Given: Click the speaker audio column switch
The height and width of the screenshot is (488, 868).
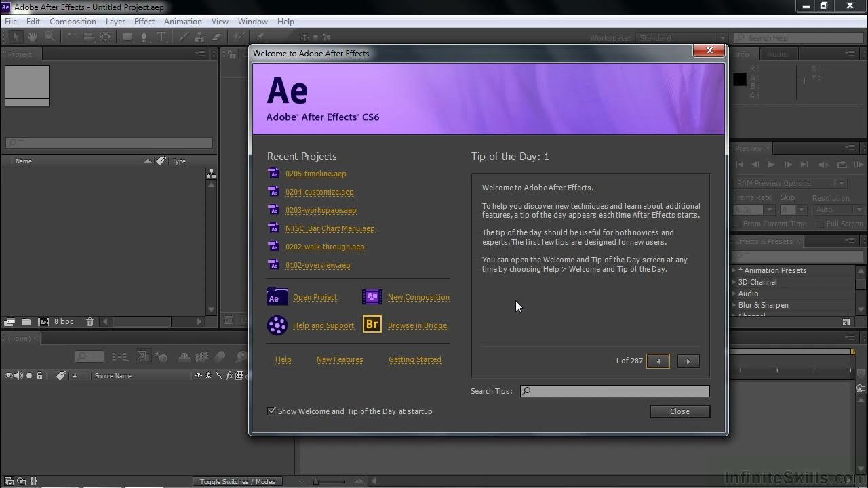Looking at the screenshot, I should (19, 375).
